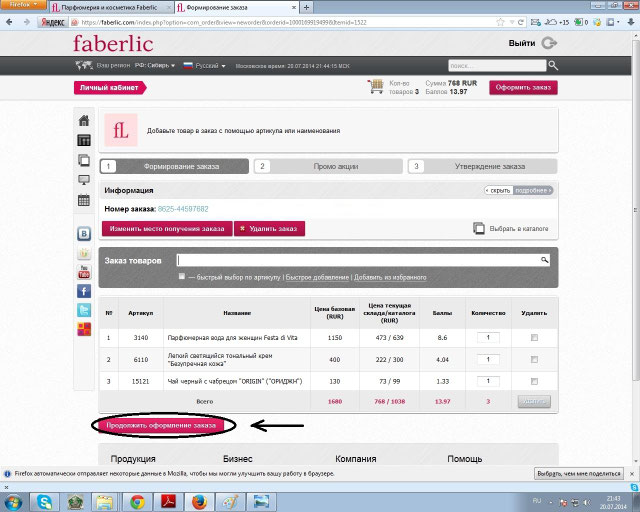Click the faberlic logo
This screenshot has width=640, height=512.
[x=113, y=43]
